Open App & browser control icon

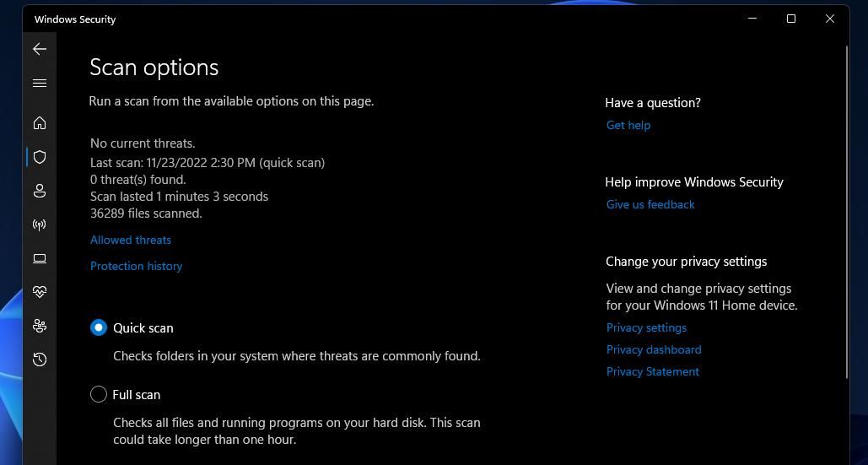[40, 258]
